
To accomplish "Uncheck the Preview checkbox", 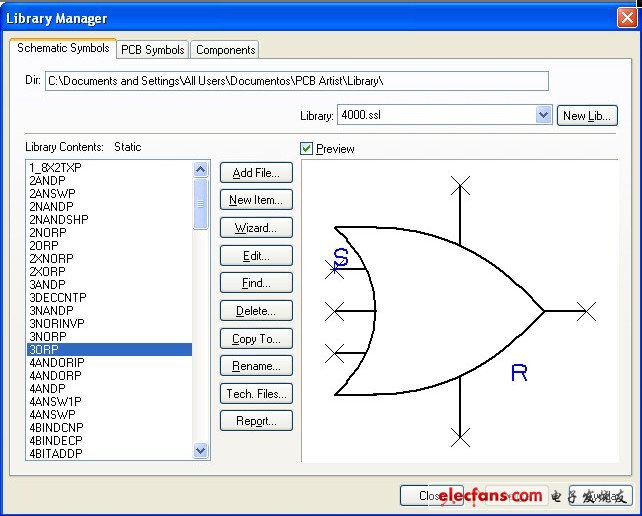I will click(x=307, y=149).
